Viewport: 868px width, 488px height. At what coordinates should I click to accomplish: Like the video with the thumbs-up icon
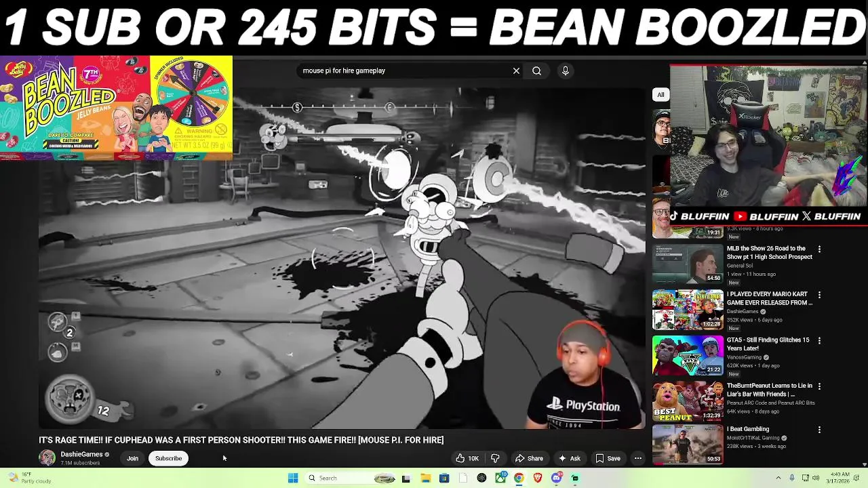point(468,458)
